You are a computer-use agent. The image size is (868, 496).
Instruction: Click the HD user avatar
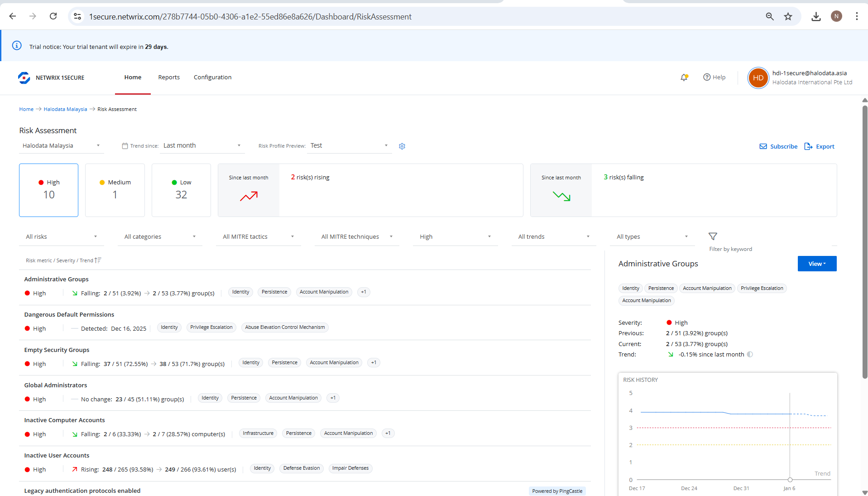[x=758, y=78]
